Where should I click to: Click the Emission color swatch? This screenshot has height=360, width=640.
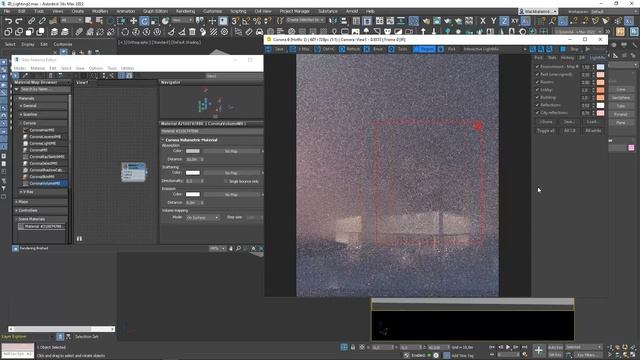click(x=193, y=194)
